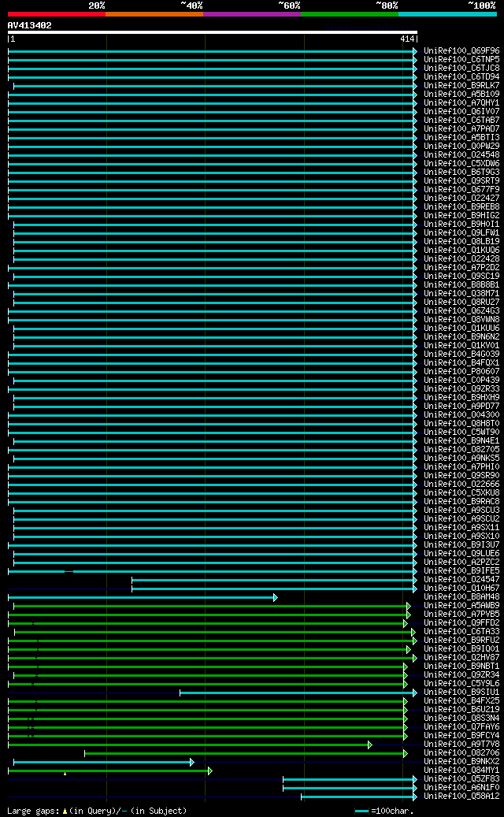The height and width of the screenshot is (817, 504).
Task: Select the UniRef100_B8AM48 label
Action: pos(461,596)
